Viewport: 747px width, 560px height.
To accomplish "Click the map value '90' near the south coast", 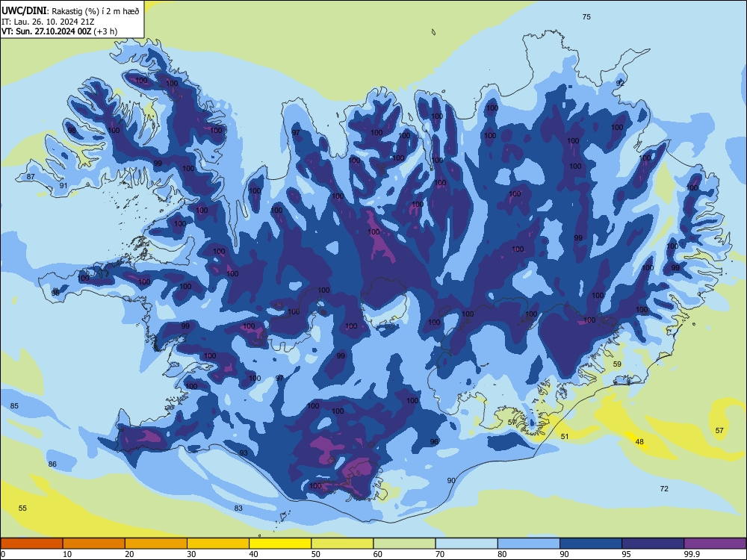I will [x=451, y=480].
